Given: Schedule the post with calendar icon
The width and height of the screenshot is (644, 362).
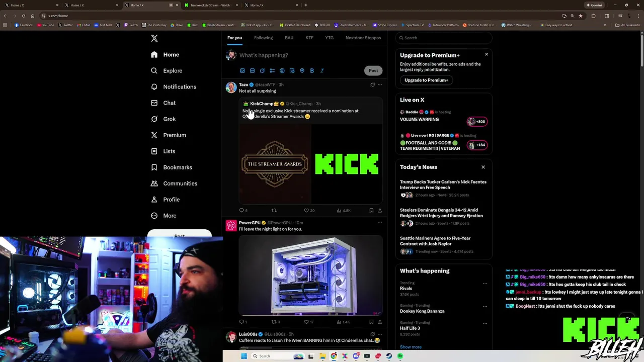Looking at the screenshot, I should (292, 71).
